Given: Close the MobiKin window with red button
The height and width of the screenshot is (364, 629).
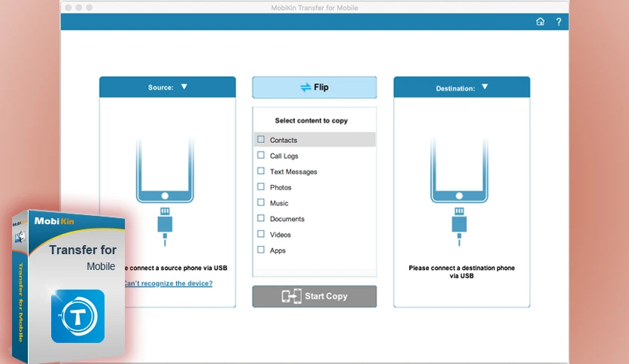Looking at the screenshot, I should click(68, 8).
